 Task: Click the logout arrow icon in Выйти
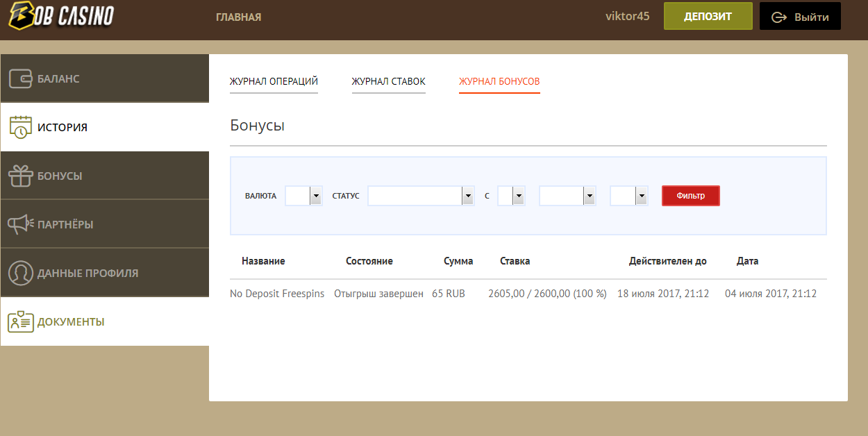click(778, 17)
